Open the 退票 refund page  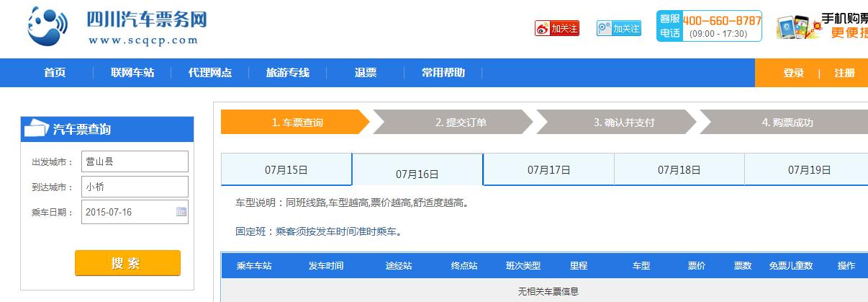(x=365, y=73)
